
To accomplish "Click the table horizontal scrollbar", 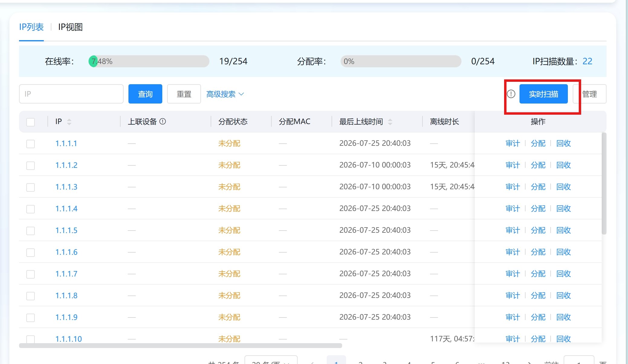I will (180, 346).
